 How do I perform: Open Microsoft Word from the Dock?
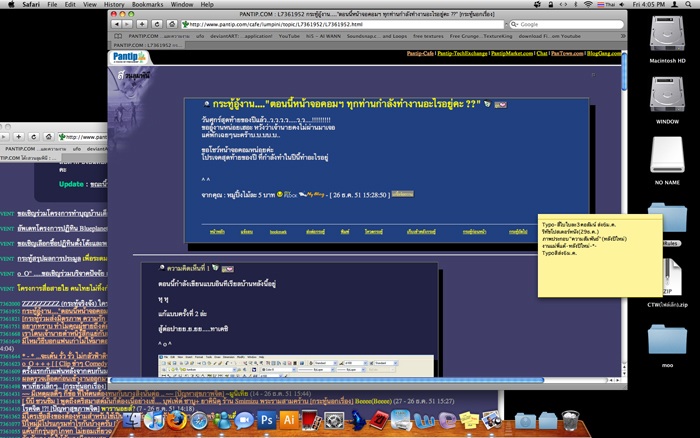424,421
